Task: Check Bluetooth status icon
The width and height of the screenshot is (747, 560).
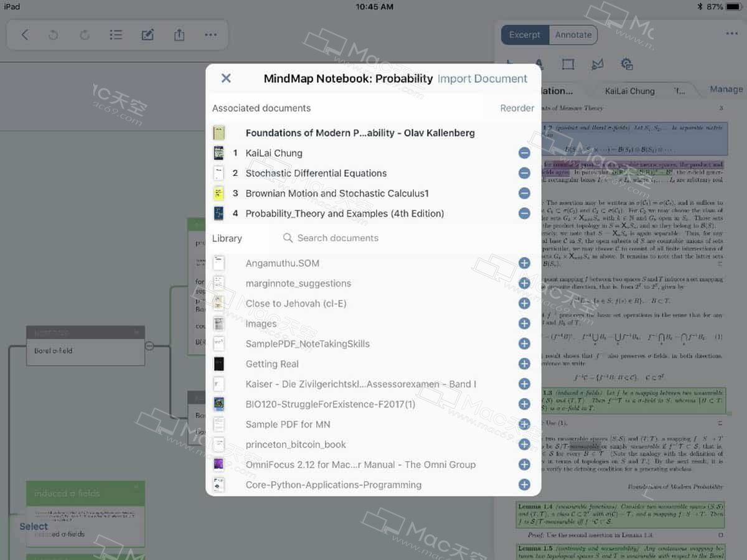Action: 699,6
